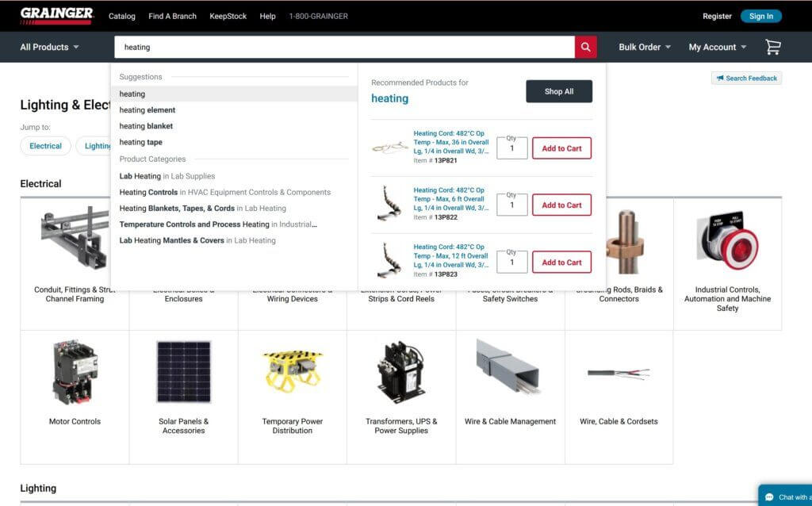This screenshot has height=506, width=812.
Task: Click the Transformers, UPS & Power Supplies image
Action: 401,372
